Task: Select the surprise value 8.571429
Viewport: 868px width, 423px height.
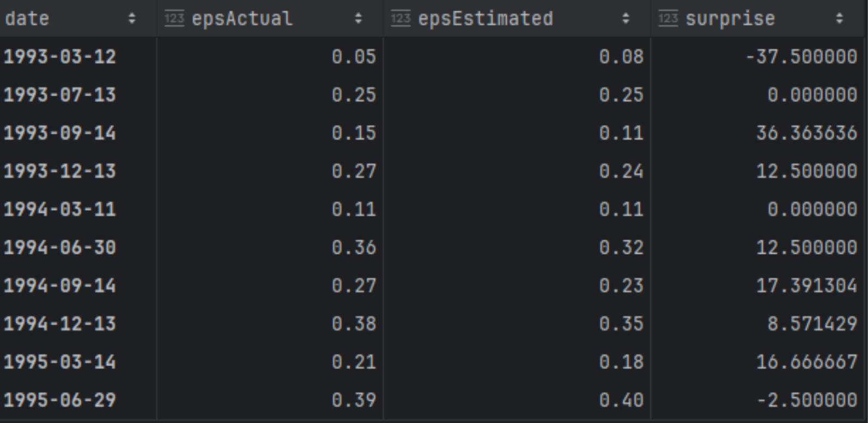Action: click(812, 324)
